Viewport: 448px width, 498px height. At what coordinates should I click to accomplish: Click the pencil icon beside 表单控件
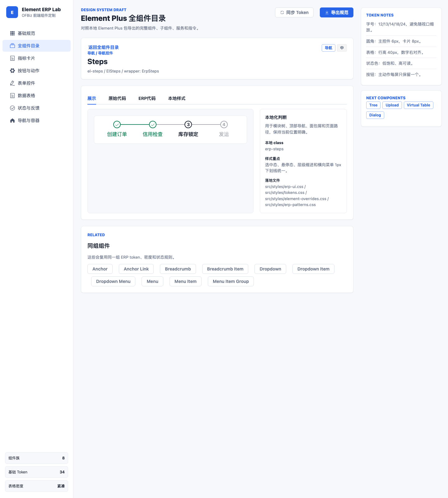(12, 83)
